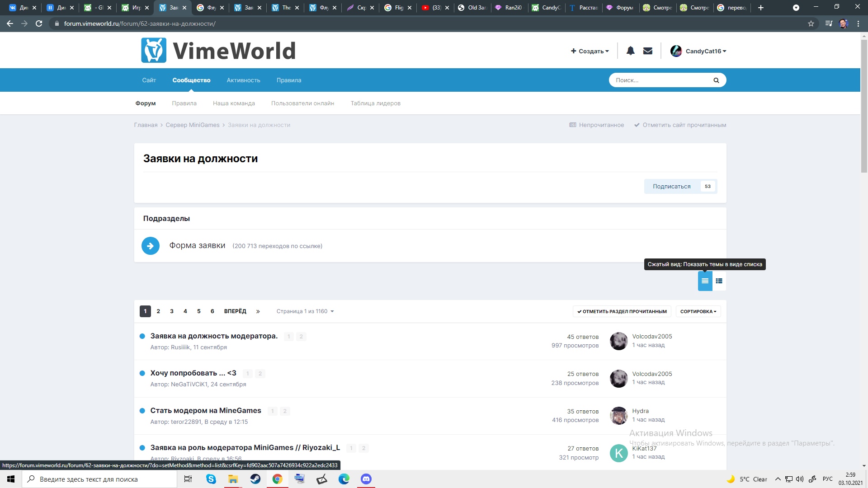868x488 pixels.
Task: Switch to condensed list view
Action: [705, 281]
